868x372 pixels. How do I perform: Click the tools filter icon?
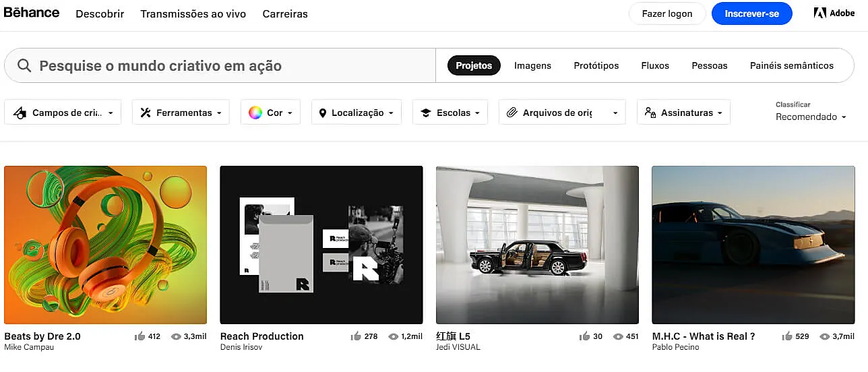point(145,113)
